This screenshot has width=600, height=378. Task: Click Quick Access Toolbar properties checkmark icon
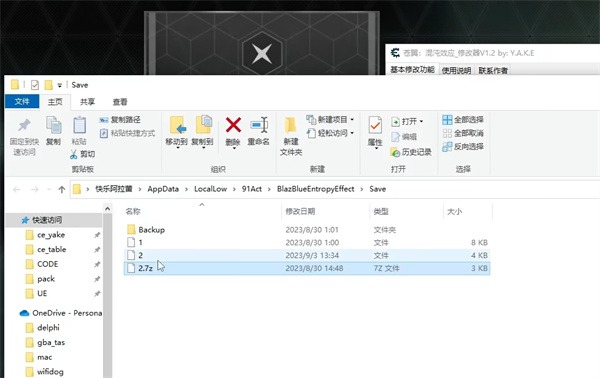34,85
